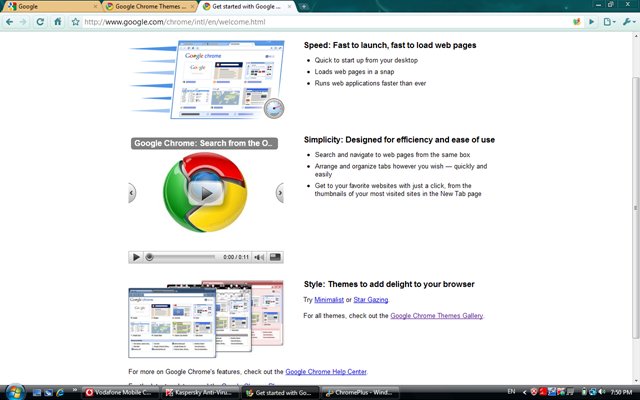Click the volume tray icon
Viewport: 640px width, 400px height.
(602, 392)
